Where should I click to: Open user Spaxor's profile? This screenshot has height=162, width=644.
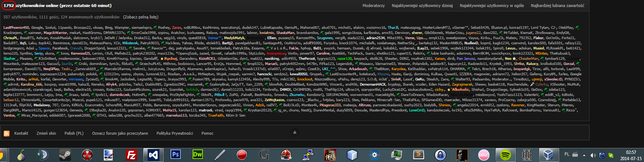coord(44,48)
